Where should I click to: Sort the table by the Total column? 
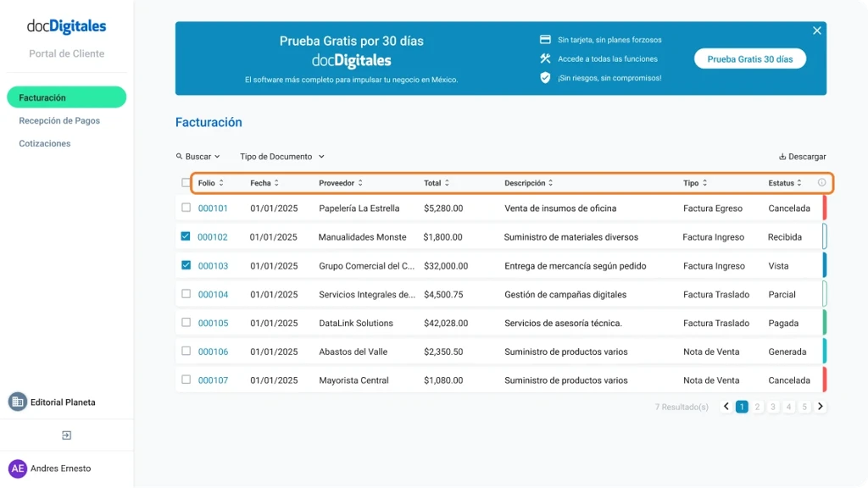tap(448, 181)
